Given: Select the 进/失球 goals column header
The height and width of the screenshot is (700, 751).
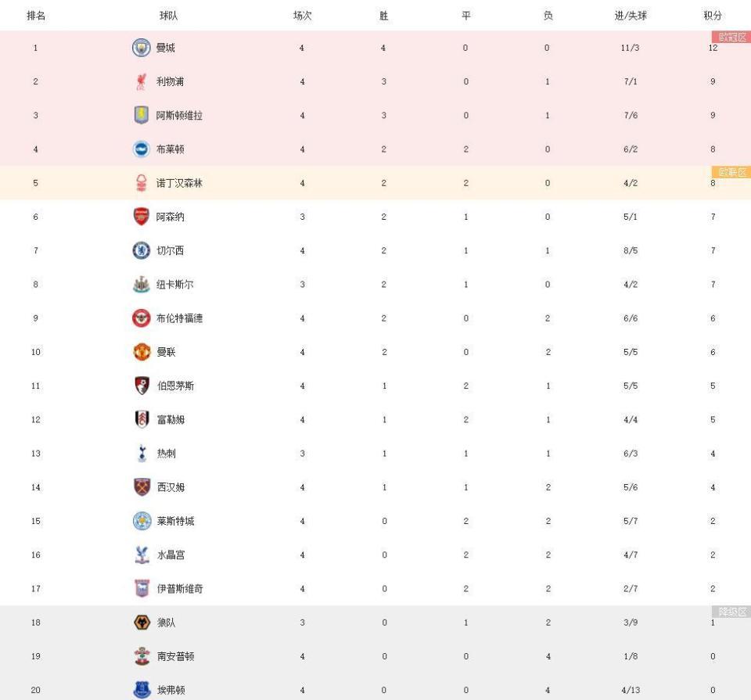Looking at the screenshot, I should click(x=631, y=16).
